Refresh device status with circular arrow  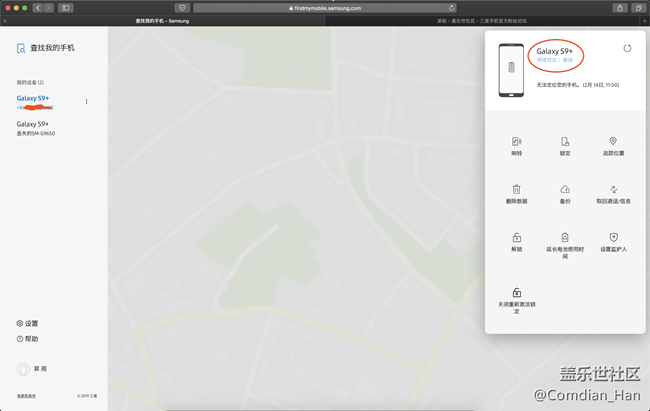click(627, 48)
